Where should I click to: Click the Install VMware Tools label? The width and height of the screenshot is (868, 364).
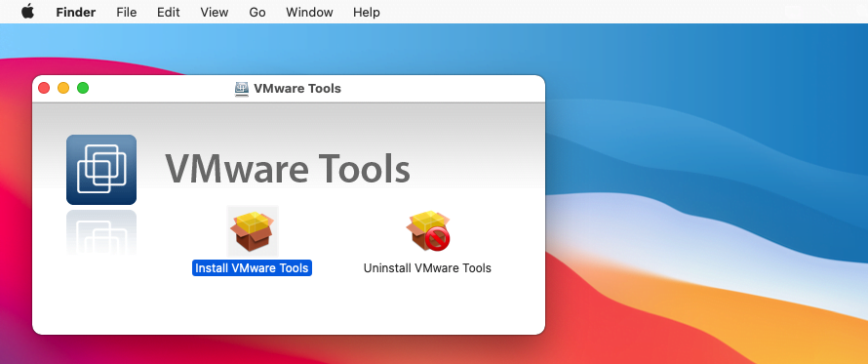click(x=252, y=268)
